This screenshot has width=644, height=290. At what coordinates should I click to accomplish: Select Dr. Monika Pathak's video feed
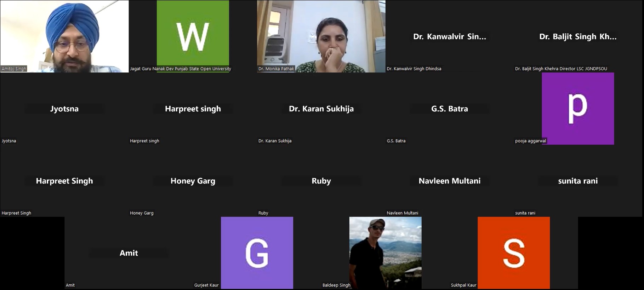(x=321, y=36)
